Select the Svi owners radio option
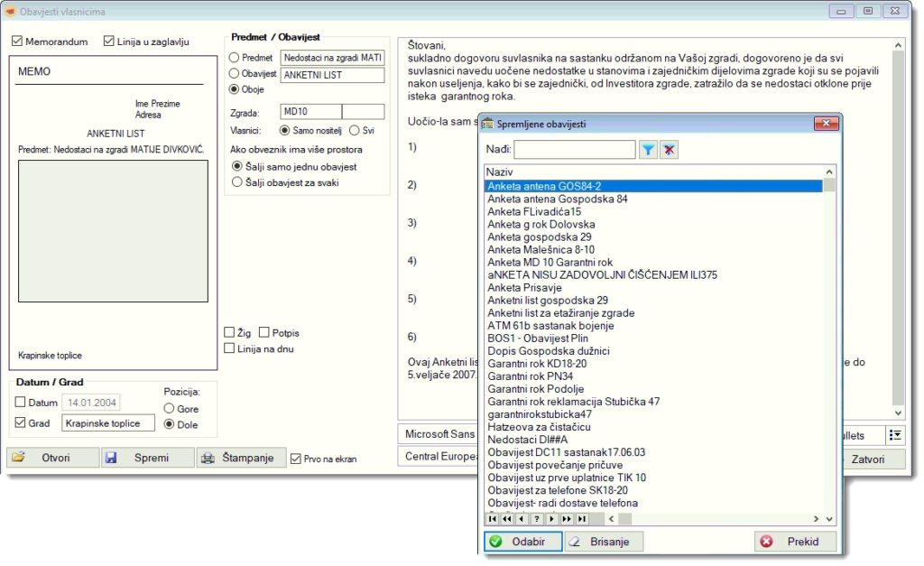The width and height of the screenshot is (924, 566). 354,130
